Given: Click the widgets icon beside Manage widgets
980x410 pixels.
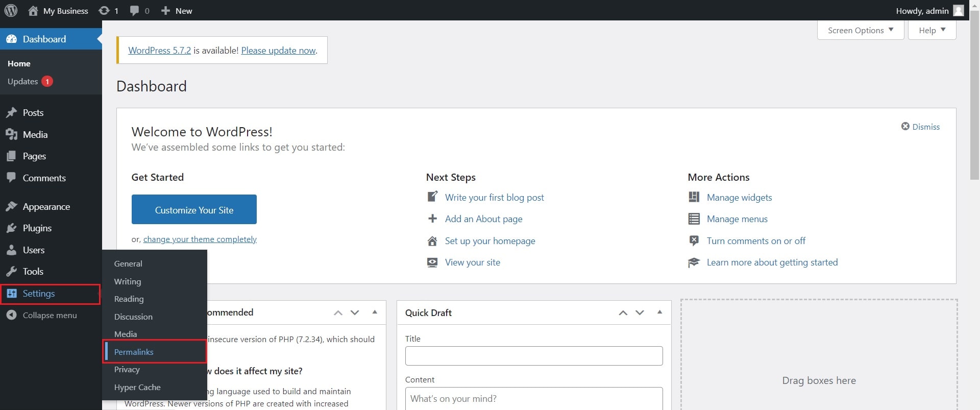Looking at the screenshot, I should 694,197.
